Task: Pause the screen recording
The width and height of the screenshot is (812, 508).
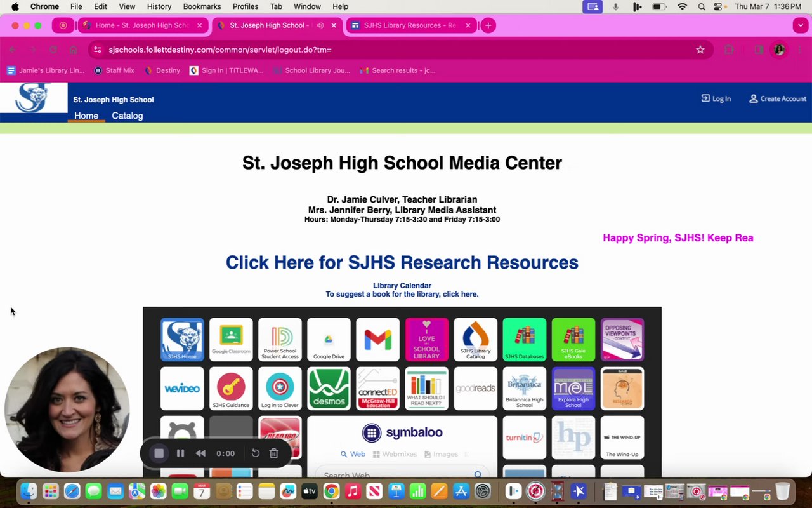Action: pyautogui.click(x=180, y=453)
